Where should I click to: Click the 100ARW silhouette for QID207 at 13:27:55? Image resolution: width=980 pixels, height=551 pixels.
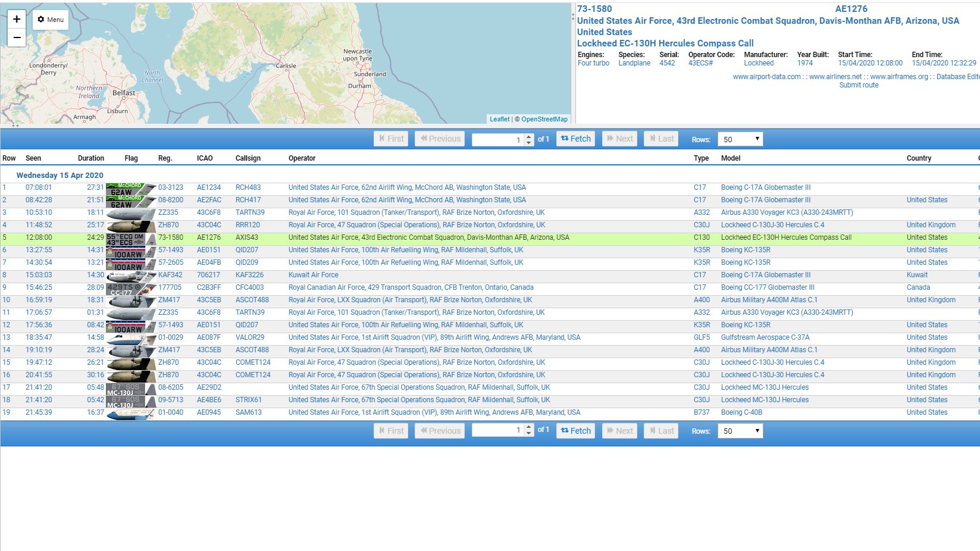[131, 252]
